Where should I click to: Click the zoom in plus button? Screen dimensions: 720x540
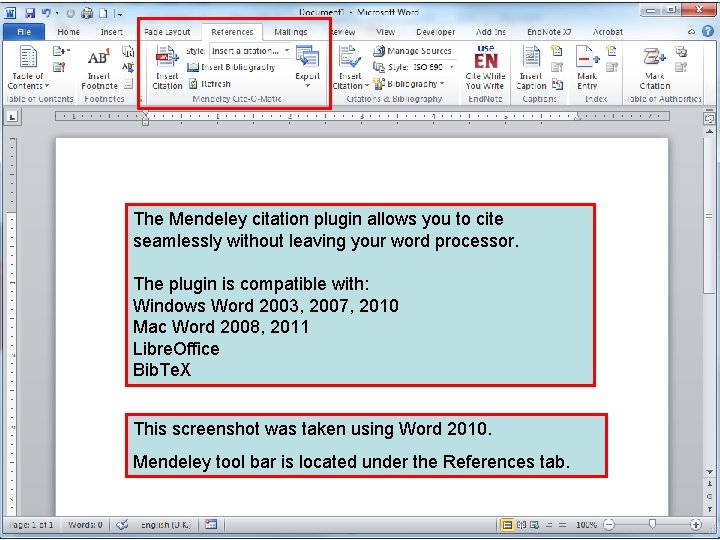click(x=696, y=524)
